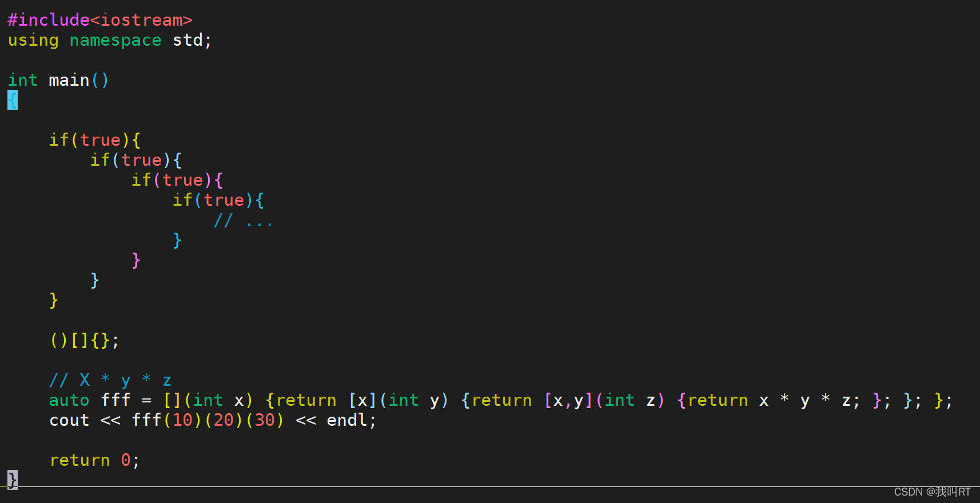Click the word namespace
980x503 pixels.
pyautogui.click(x=115, y=41)
